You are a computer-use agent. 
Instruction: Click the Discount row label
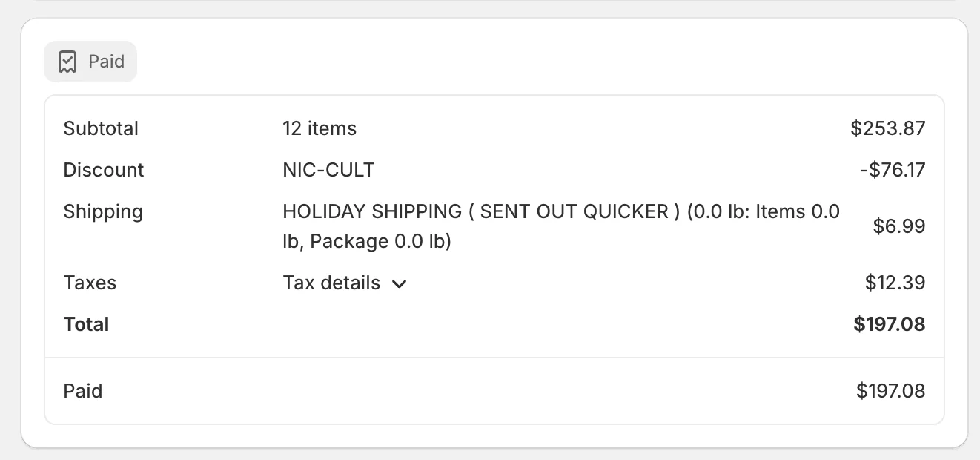[104, 170]
